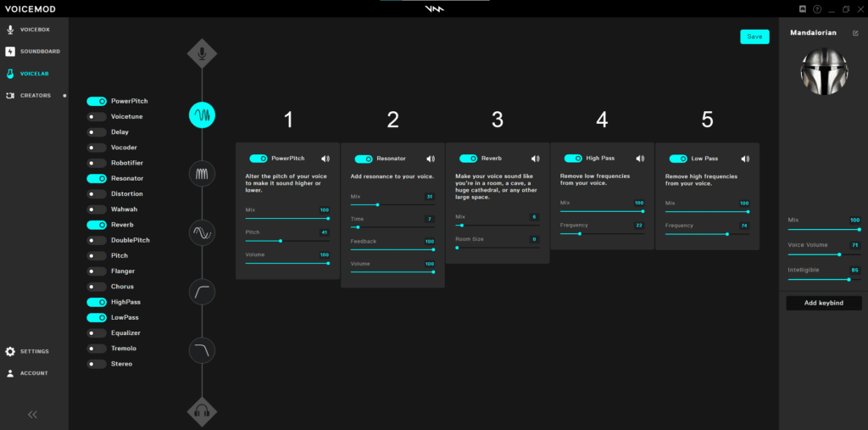Enable the DoublePitch effect toggle
868x430 pixels.
(x=97, y=241)
